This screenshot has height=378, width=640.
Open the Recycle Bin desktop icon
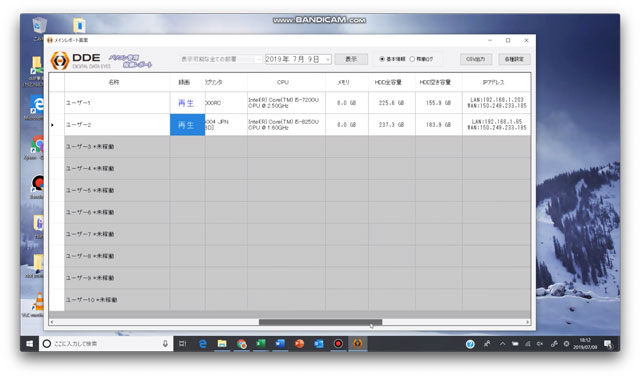[39, 26]
